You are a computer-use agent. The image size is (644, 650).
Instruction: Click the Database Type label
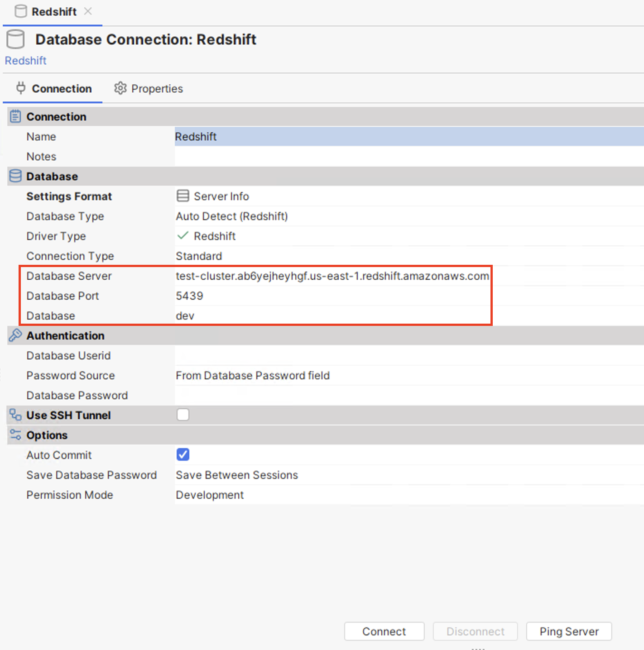65,216
